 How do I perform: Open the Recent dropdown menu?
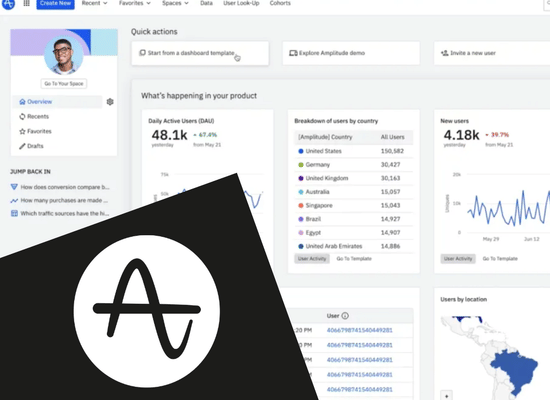(x=94, y=3)
